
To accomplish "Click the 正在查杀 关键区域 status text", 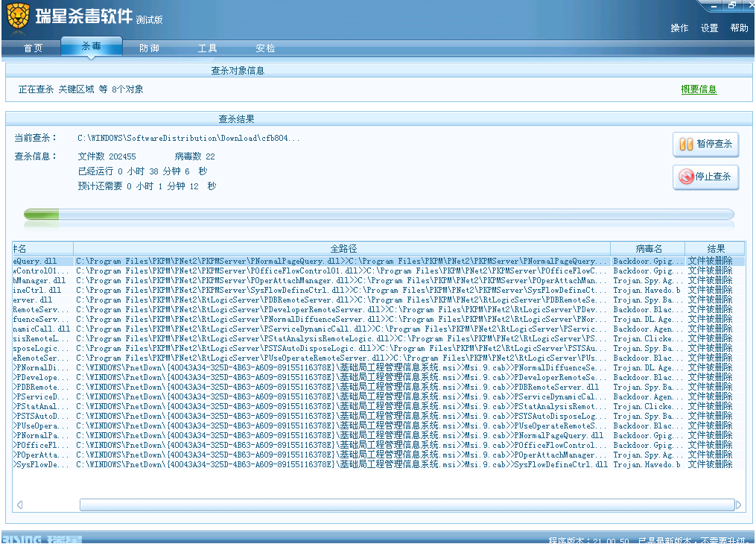I will [x=80, y=89].
